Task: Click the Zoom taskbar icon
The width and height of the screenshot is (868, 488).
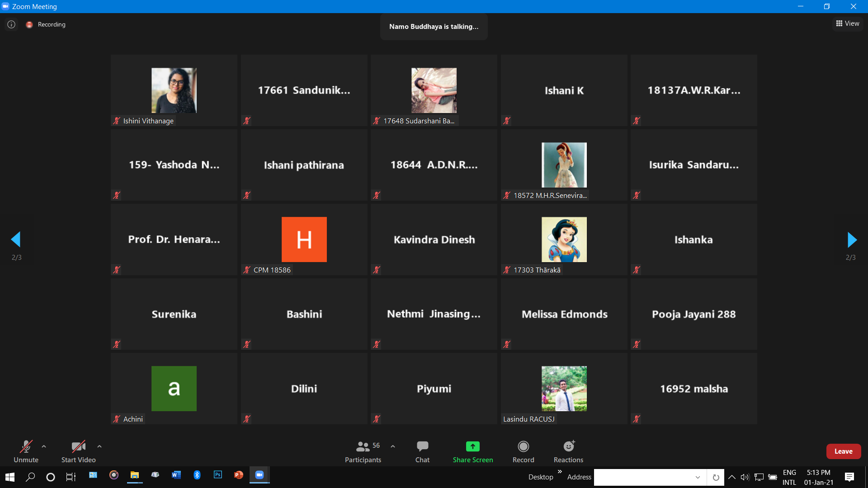Action: pos(259,475)
